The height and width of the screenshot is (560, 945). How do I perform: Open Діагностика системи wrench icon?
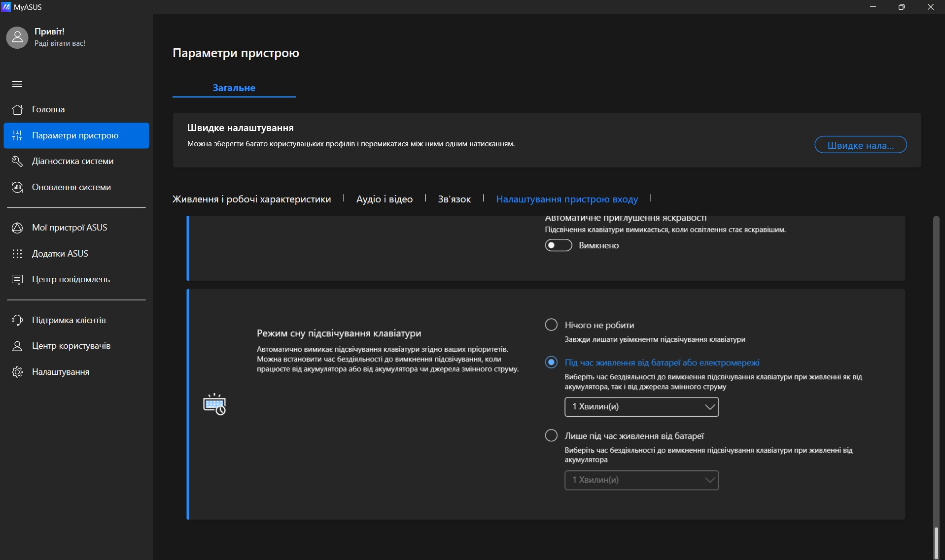[17, 161]
